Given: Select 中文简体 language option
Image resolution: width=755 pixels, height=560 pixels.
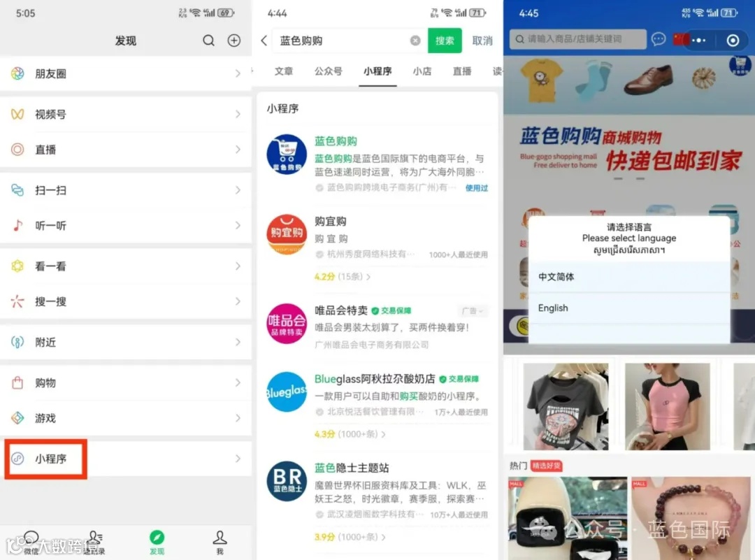Looking at the screenshot, I should [629, 277].
